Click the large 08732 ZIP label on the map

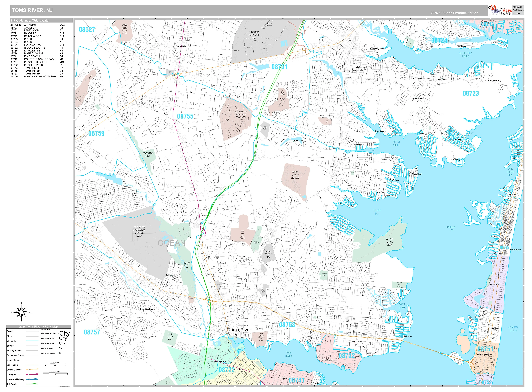[x=347, y=356]
